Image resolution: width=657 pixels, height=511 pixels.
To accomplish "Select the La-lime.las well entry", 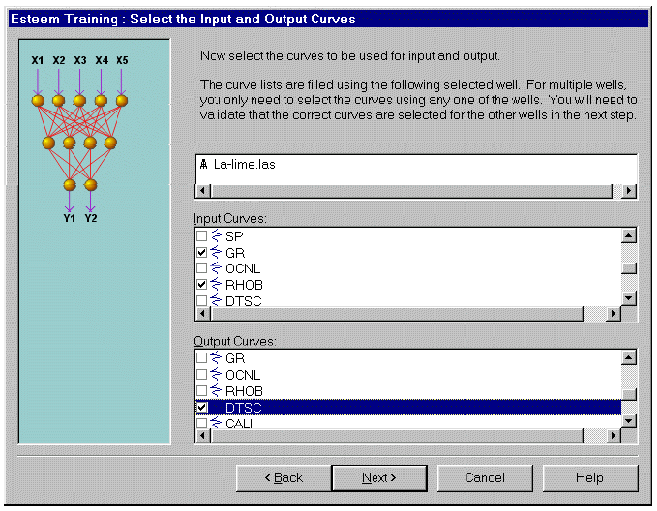I will coord(244,165).
